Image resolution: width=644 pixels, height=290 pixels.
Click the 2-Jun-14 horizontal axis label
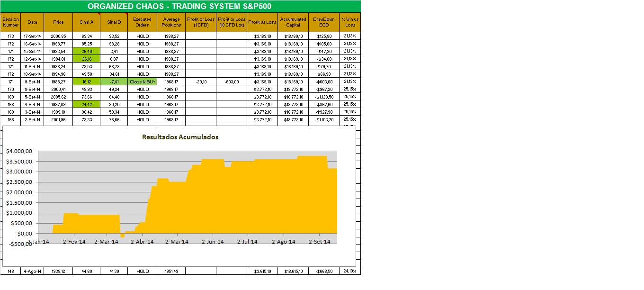pyautogui.click(x=213, y=242)
